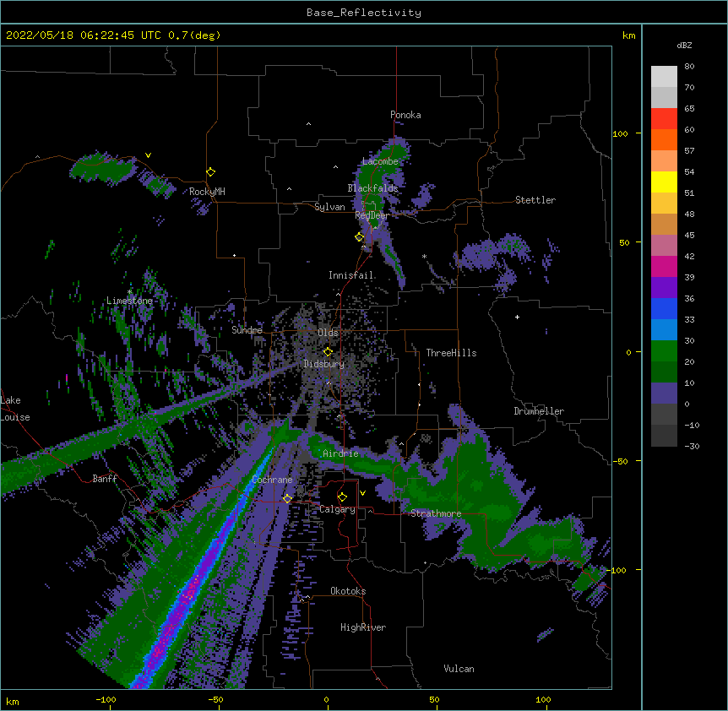Click the yellow V marker east of Calgary

(x=362, y=493)
